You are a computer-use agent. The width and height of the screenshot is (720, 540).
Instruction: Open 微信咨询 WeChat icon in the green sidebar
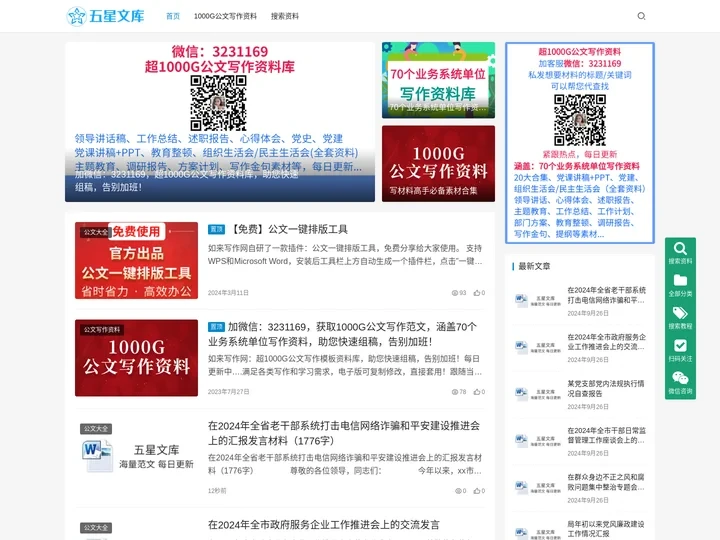(x=680, y=378)
